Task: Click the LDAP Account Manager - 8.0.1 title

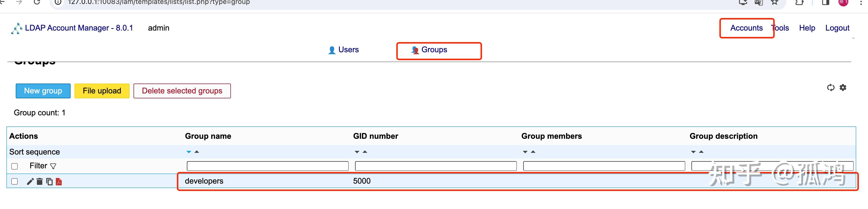Action: [79, 28]
